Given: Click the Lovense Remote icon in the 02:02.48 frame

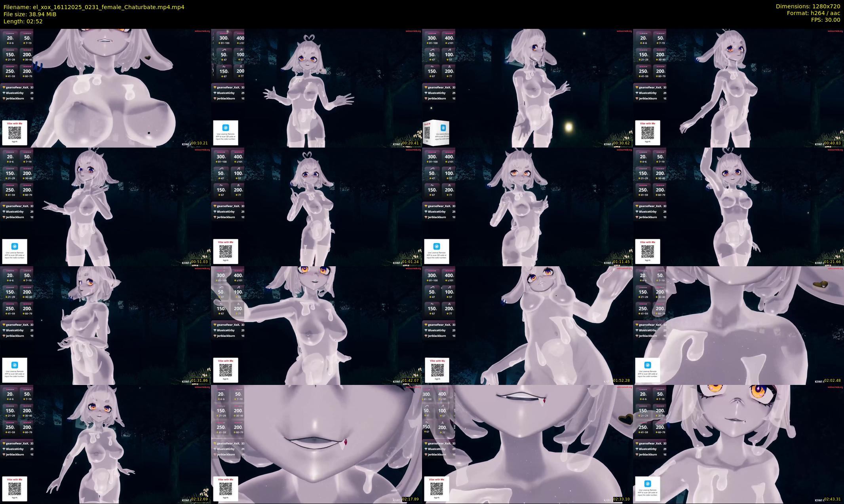Looking at the screenshot, I should pyautogui.click(x=648, y=365).
